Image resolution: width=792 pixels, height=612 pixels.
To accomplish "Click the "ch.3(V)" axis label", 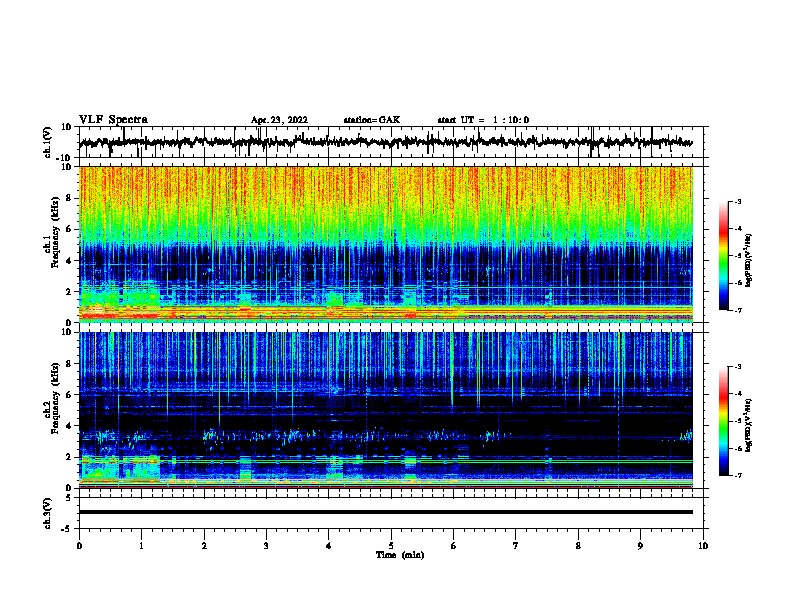I will coord(48,513).
